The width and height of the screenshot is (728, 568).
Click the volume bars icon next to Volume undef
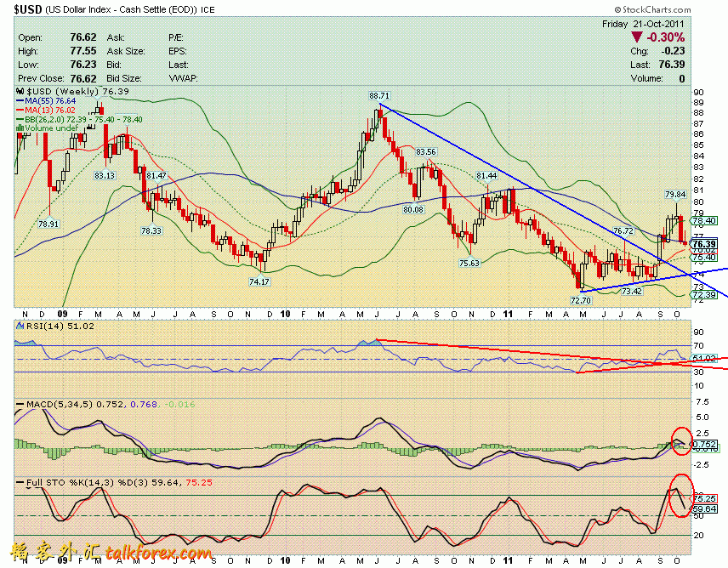[x=20, y=128]
